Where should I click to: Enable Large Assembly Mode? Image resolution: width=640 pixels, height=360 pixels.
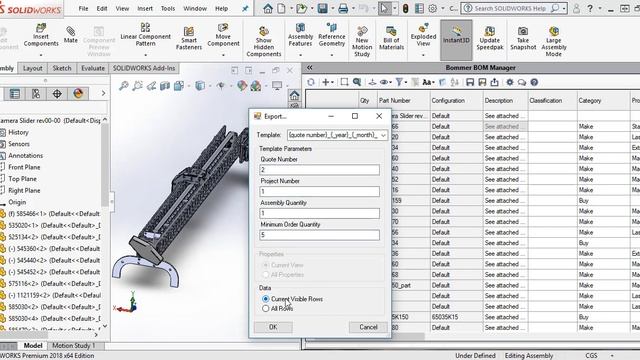[553, 41]
